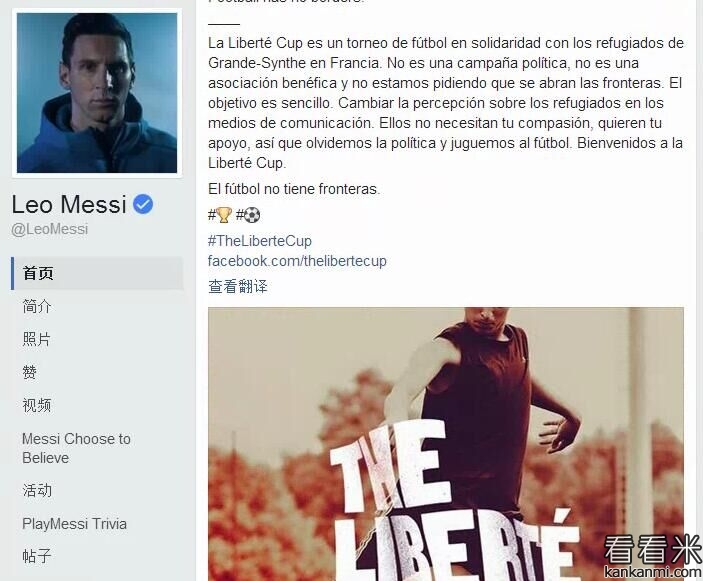703x581 pixels.
Task: Open The Liberté Cup poster image
Action: (446, 444)
